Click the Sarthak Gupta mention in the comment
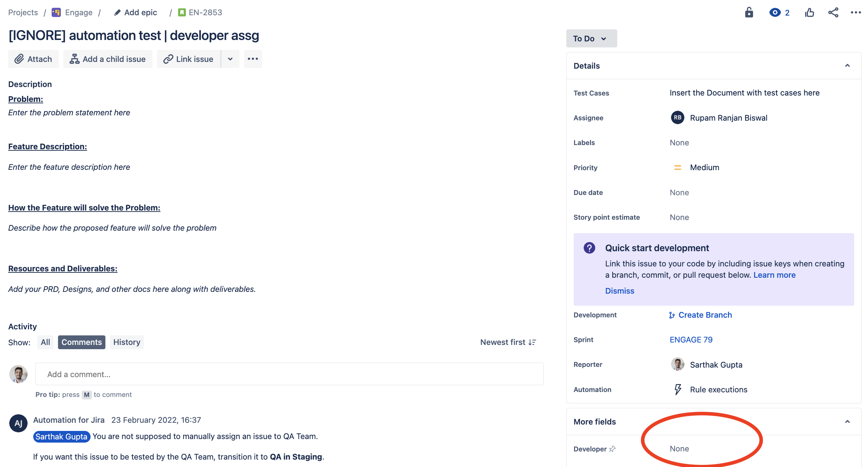The width and height of the screenshot is (868, 467). click(62, 437)
